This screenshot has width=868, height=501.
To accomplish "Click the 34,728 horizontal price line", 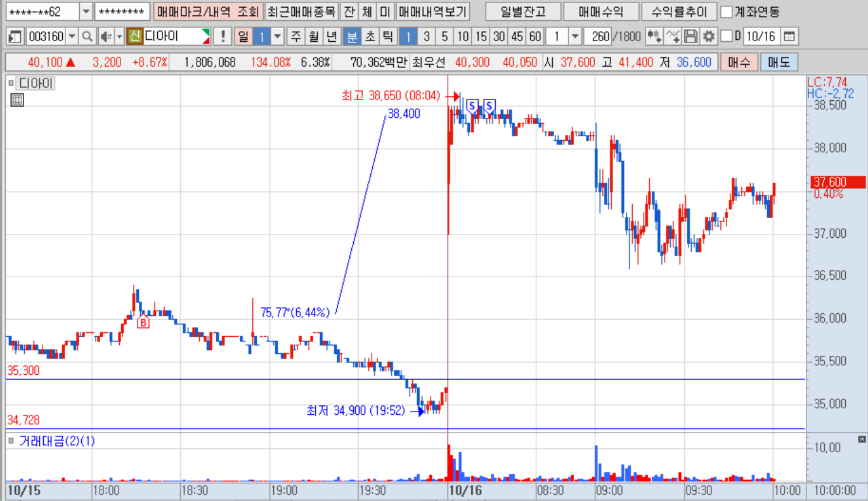I will point(406,429).
